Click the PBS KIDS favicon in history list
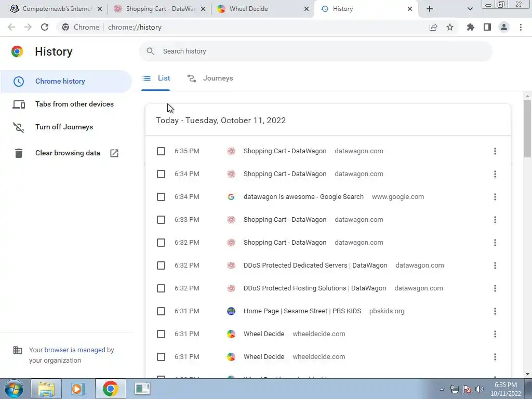The image size is (532, 399). pyautogui.click(x=231, y=311)
